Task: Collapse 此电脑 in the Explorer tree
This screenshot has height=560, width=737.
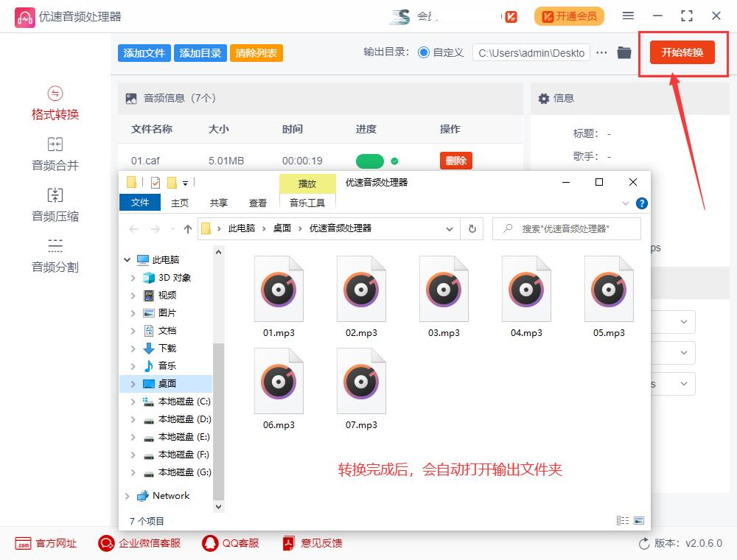Action: click(x=127, y=259)
